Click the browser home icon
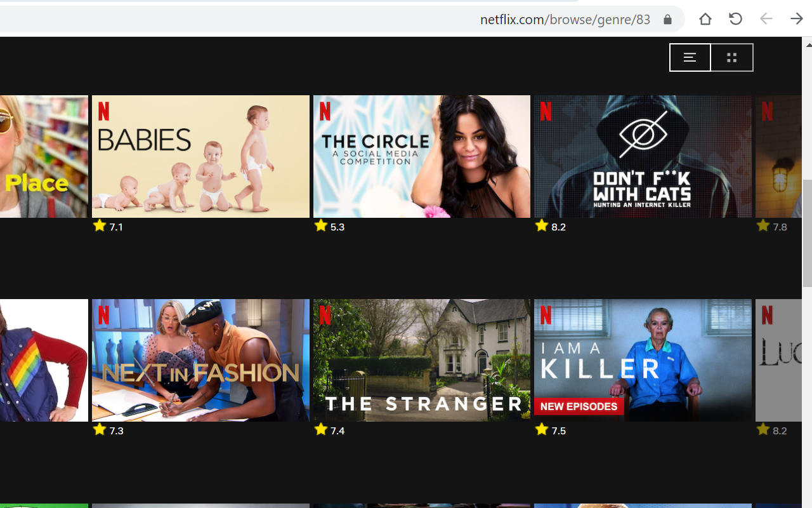812x508 pixels. (x=705, y=19)
